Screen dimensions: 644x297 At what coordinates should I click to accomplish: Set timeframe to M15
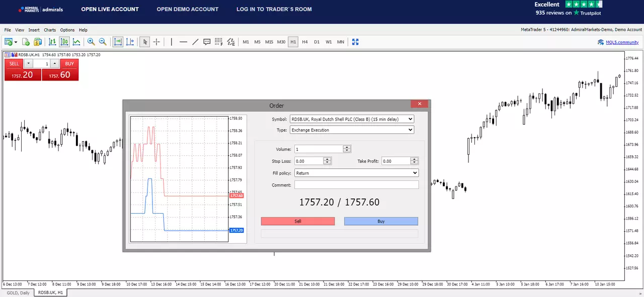pyautogui.click(x=269, y=42)
